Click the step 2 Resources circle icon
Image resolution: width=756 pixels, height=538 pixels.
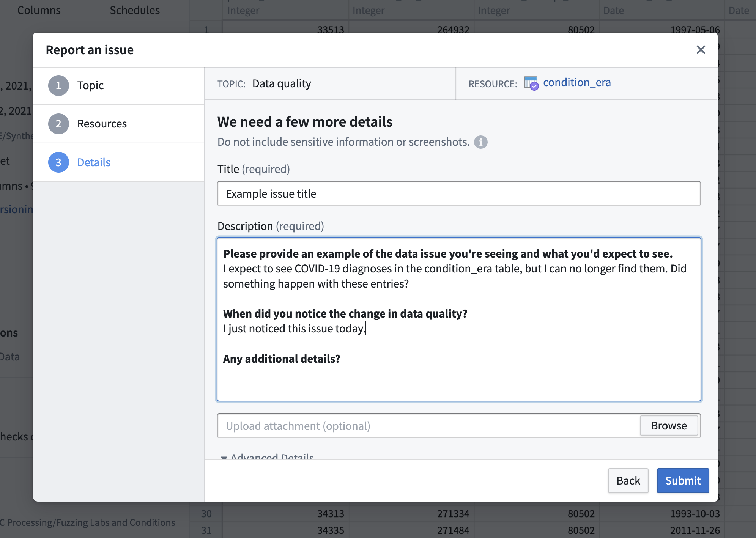(58, 124)
